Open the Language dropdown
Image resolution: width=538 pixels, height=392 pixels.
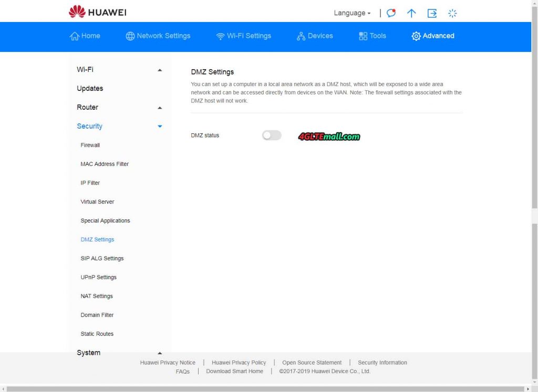351,13
